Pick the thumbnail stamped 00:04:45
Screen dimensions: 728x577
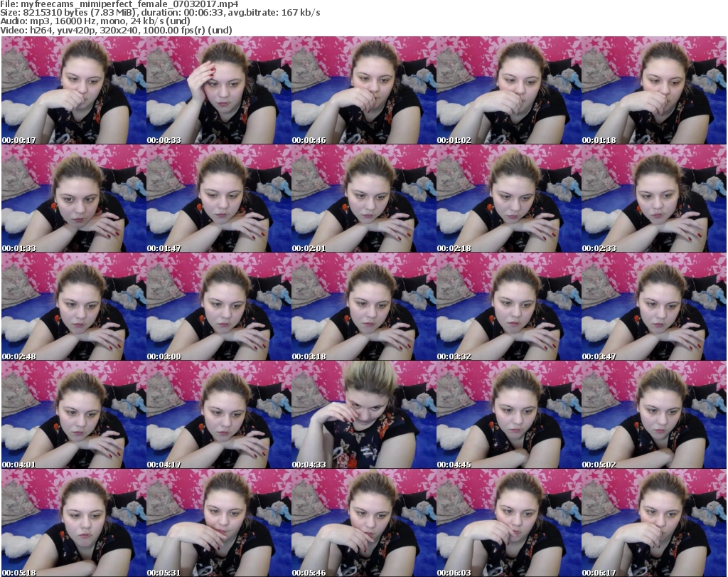509,415
